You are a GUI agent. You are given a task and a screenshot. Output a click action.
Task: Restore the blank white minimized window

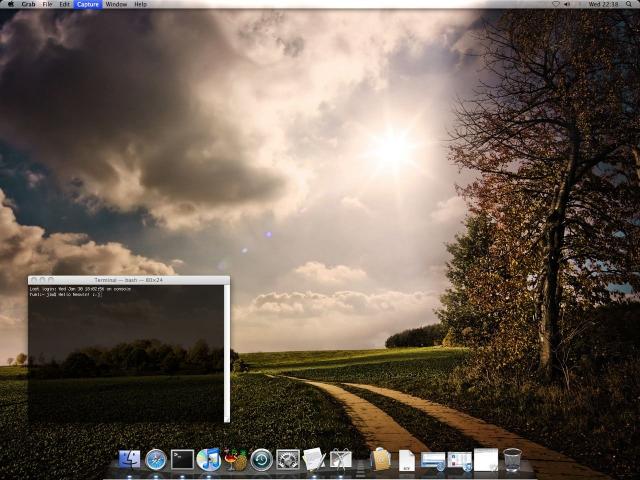(x=486, y=460)
